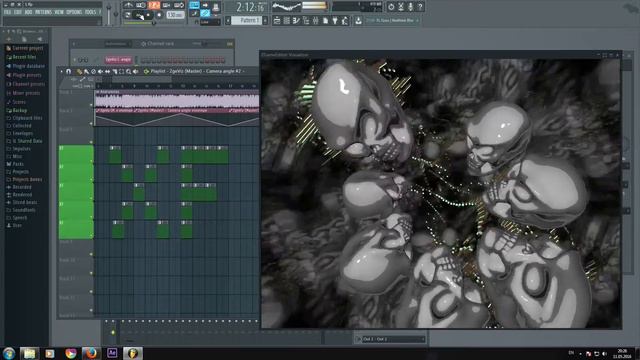
Task: Choose the playlist Select tool
Action: 122,71
